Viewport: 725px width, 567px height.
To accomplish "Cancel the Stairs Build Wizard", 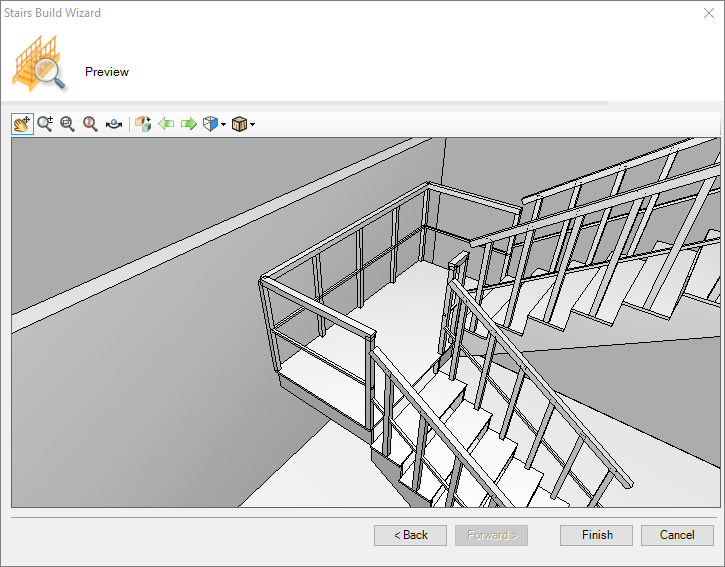I will point(677,535).
